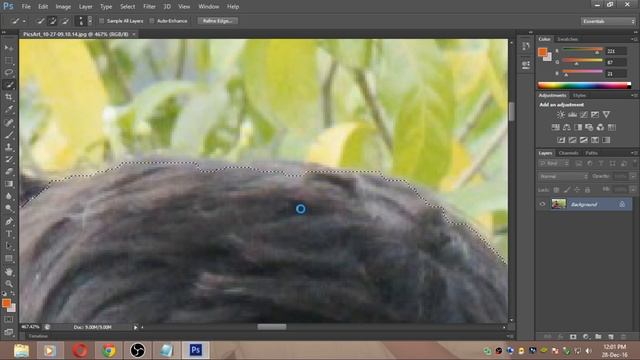This screenshot has width=640, height=360.
Task: Select the Horizontal Type tool
Action: coord(9,234)
